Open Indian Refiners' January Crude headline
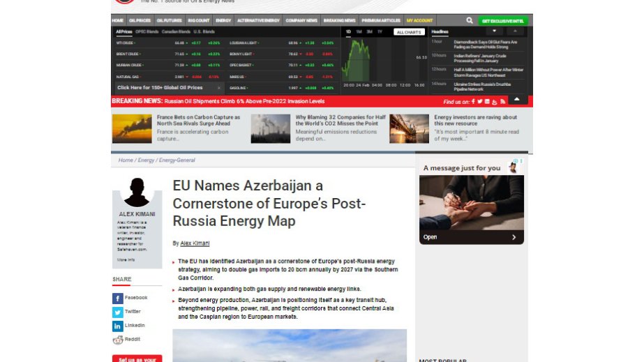The width and height of the screenshot is (644, 362). [x=480, y=59]
